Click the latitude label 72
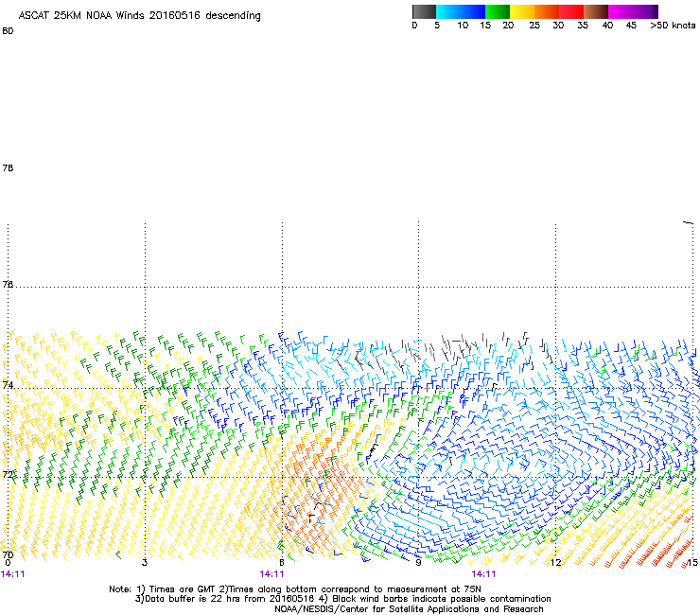 [x=8, y=474]
